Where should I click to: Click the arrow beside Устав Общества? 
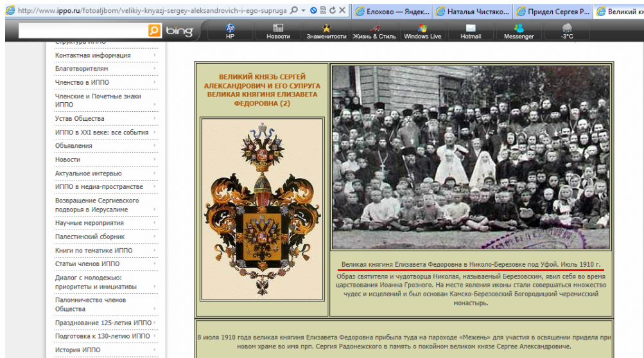[155, 118]
